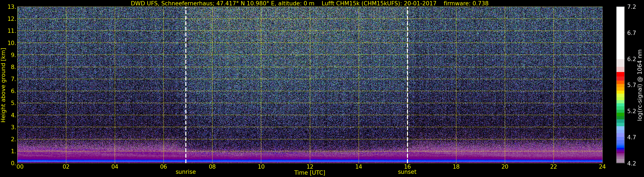Click the white dashed sunset marker line
The image size is (644, 177).
click(x=407, y=85)
